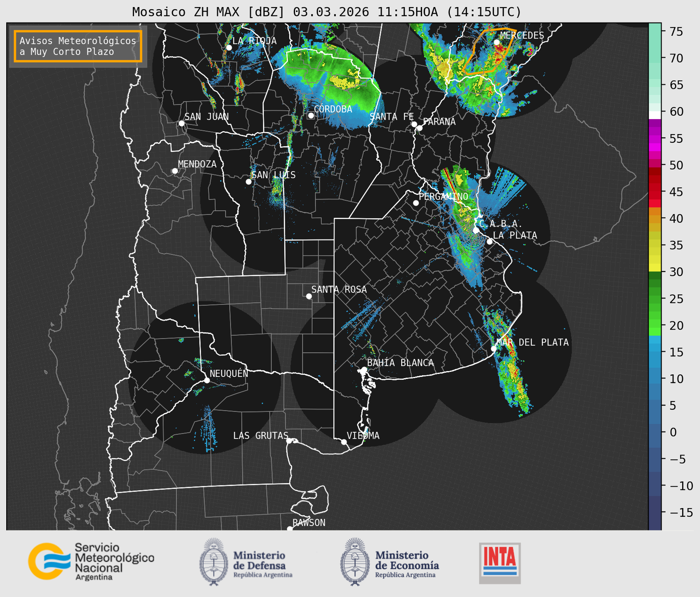The width and height of the screenshot is (700, 597).
Task: Click the yellow echo northeast of Córdoba
Action: [x=345, y=81]
